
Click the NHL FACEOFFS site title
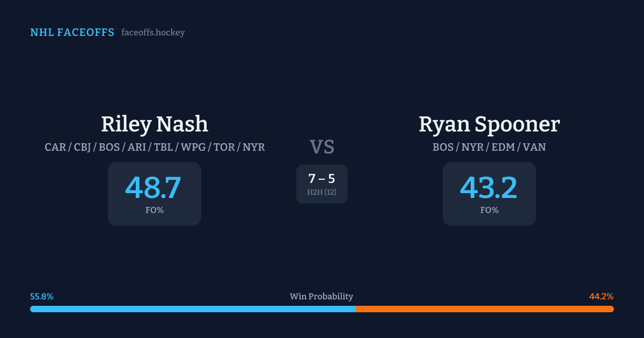point(72,33)
